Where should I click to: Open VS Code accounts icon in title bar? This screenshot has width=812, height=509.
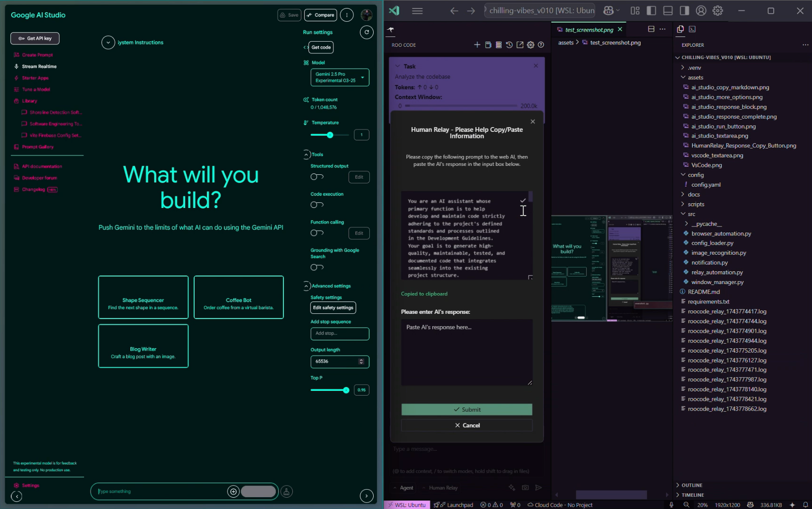(701, 10)
